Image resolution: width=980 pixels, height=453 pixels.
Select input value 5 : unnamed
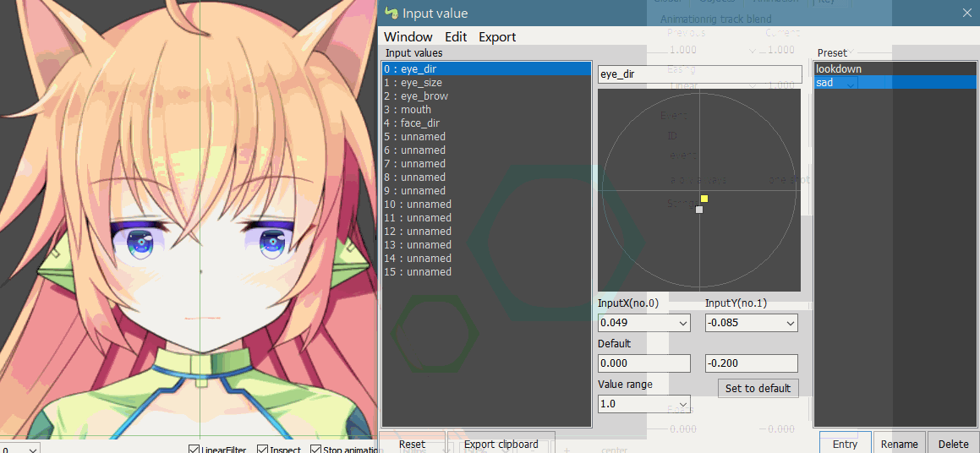(x=486, y=136)
